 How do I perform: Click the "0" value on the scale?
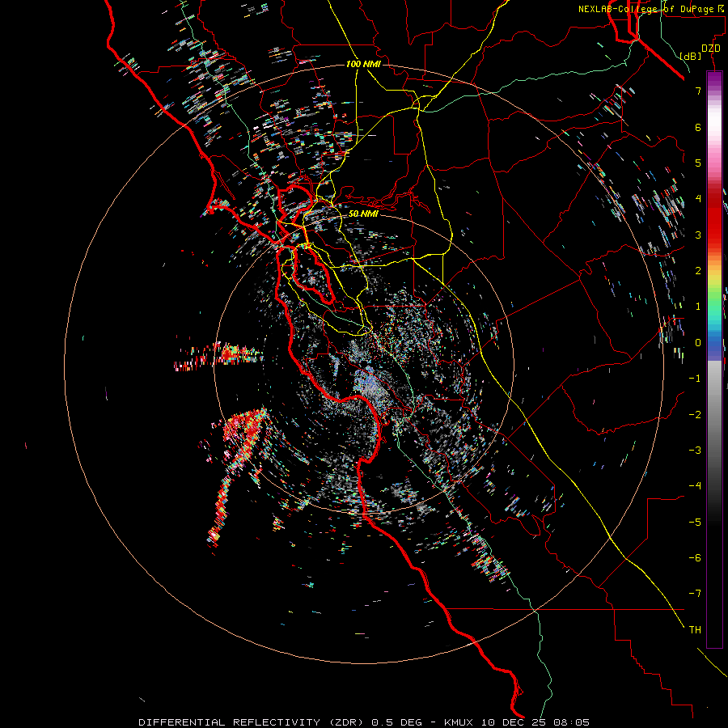pos(698,343)
